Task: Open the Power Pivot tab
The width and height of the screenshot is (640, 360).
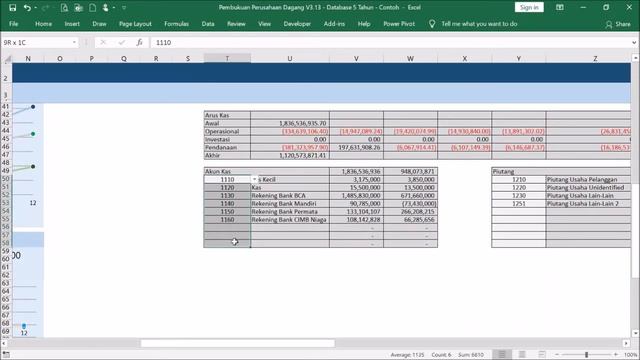Action: (399, 24)
